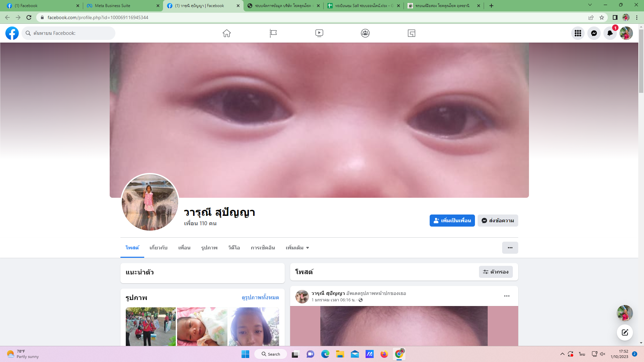The image size is (644, 362).
Task: Open the Groups icon
Action: tap(365, 33)
